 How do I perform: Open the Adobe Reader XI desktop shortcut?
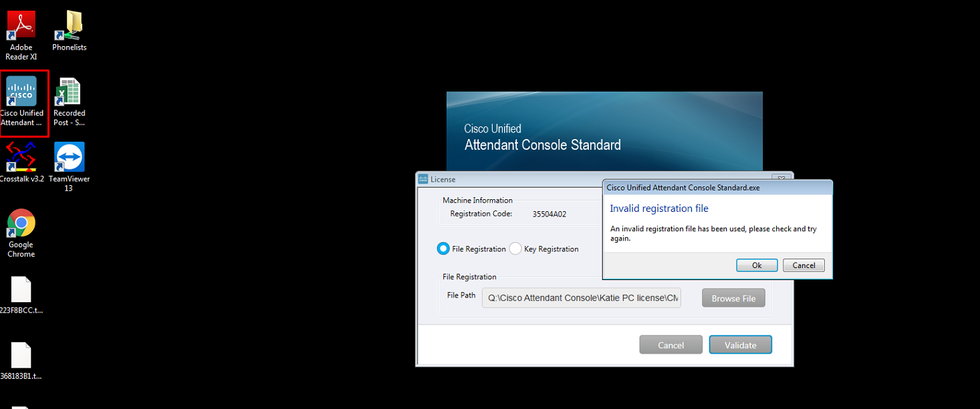click(x=21, y=35)
